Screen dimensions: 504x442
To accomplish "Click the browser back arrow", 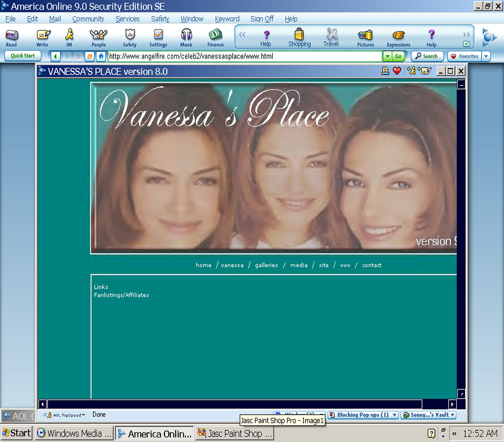I will click(x=55, y=56).
